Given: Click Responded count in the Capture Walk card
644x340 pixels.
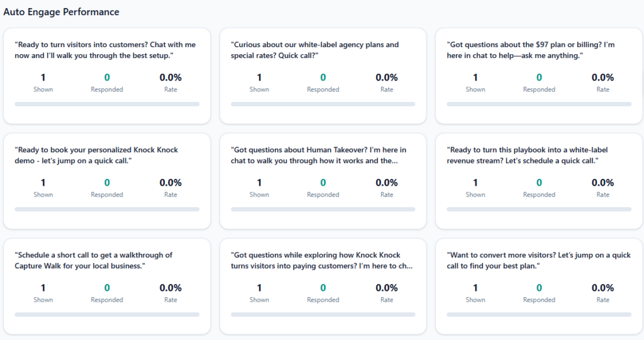Looking at the screenshot, I should click(x=107, y=288).
